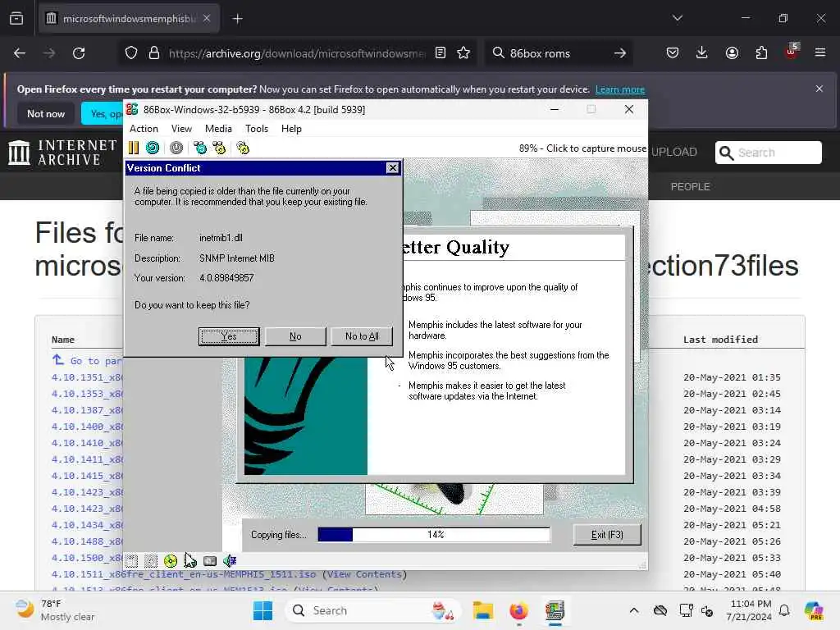Click the first floppy drive status icon

coord(132,561)
